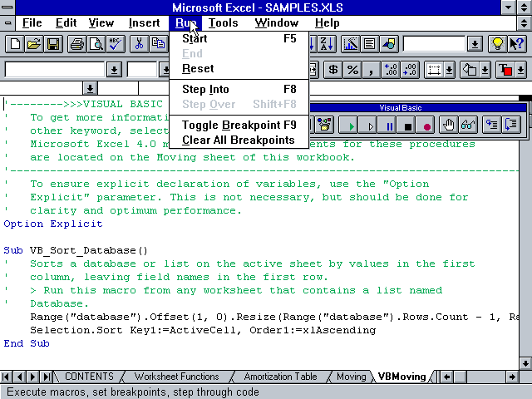The height and width of the screenshot is (399, 532).
Task: Click the Font Color red swatch button
Action: pyautogui.click(x=504, y=70)
